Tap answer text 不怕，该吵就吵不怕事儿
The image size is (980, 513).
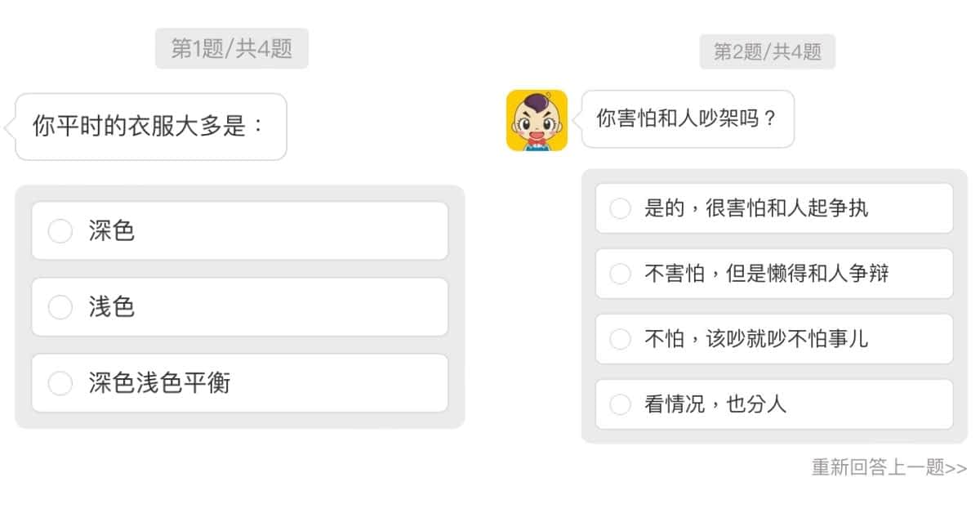756,339
